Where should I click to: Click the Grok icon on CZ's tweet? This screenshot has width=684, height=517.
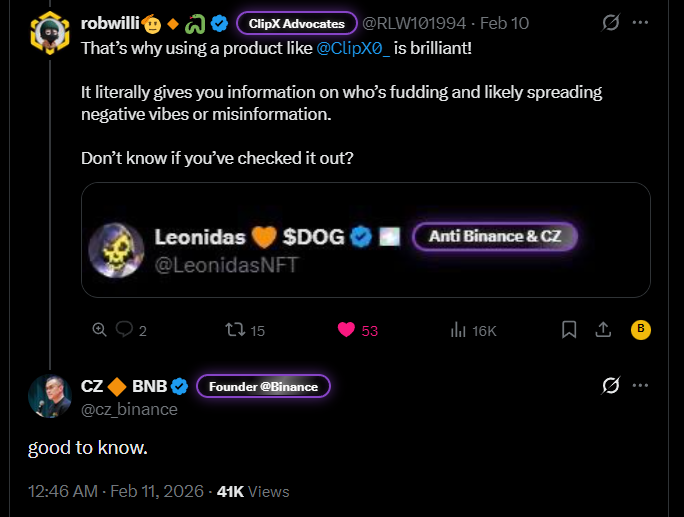coord(610,386)
